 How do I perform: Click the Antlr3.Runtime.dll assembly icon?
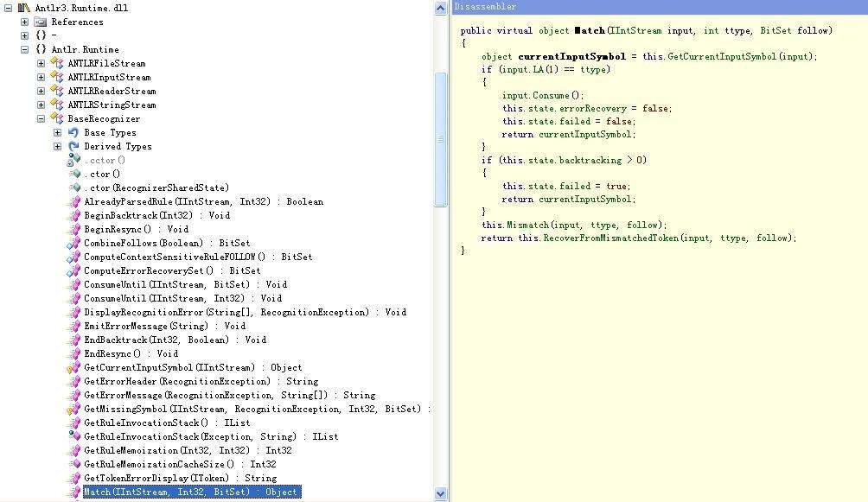[24, 8]
